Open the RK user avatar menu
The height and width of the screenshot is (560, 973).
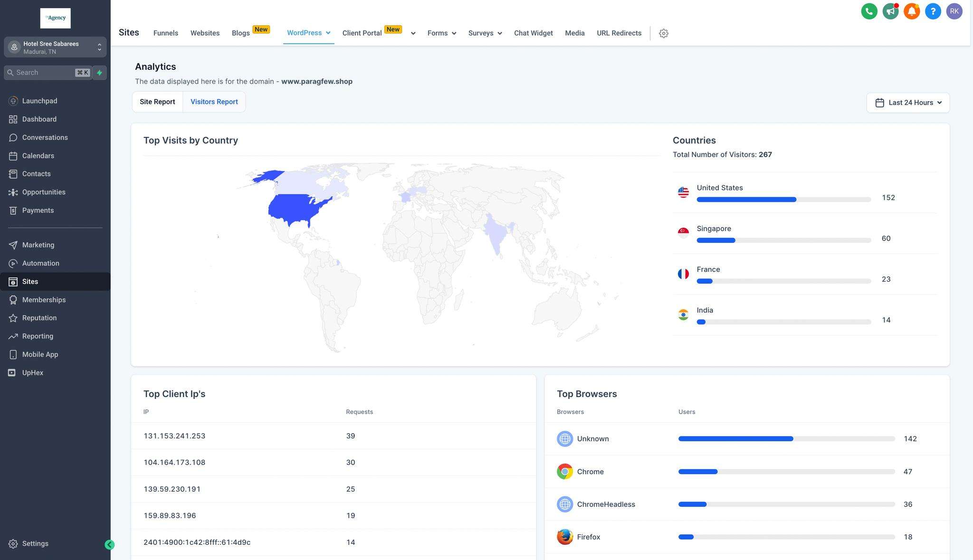click(954, 11)
